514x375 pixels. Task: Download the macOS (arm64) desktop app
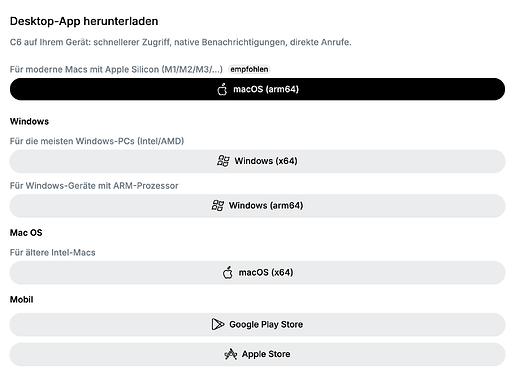click(x=257, y=89)
